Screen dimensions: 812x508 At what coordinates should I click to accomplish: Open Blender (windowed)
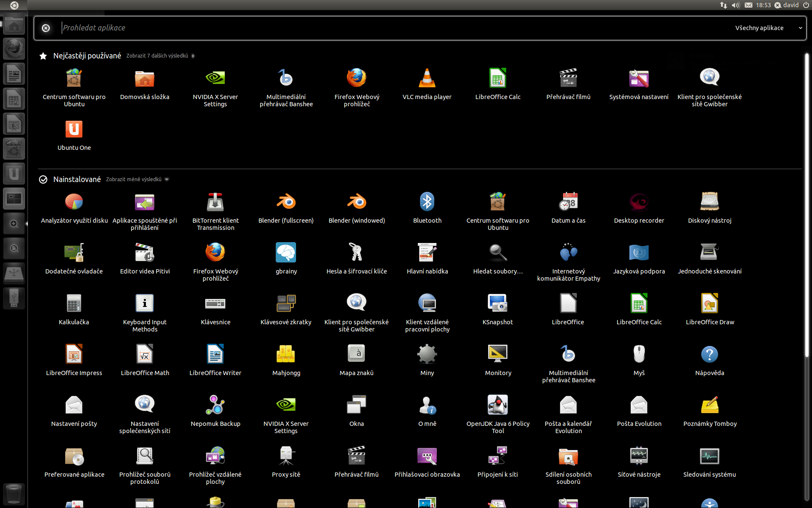click(357, 207)
